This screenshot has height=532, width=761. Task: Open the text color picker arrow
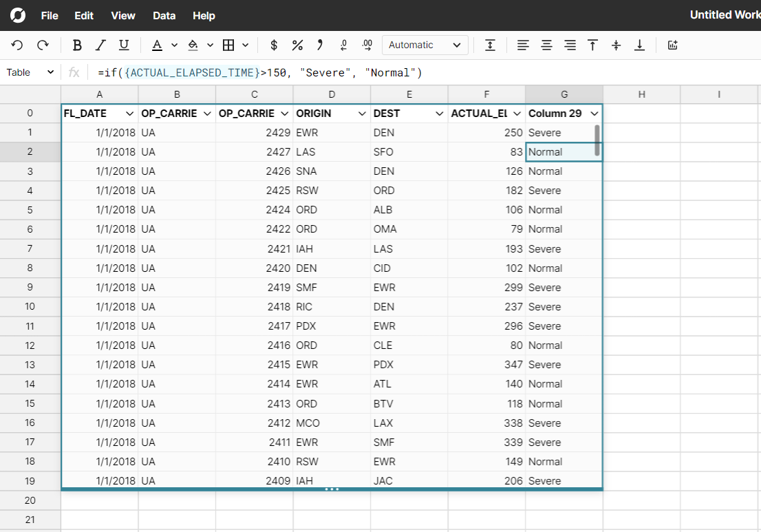[174, 45]
